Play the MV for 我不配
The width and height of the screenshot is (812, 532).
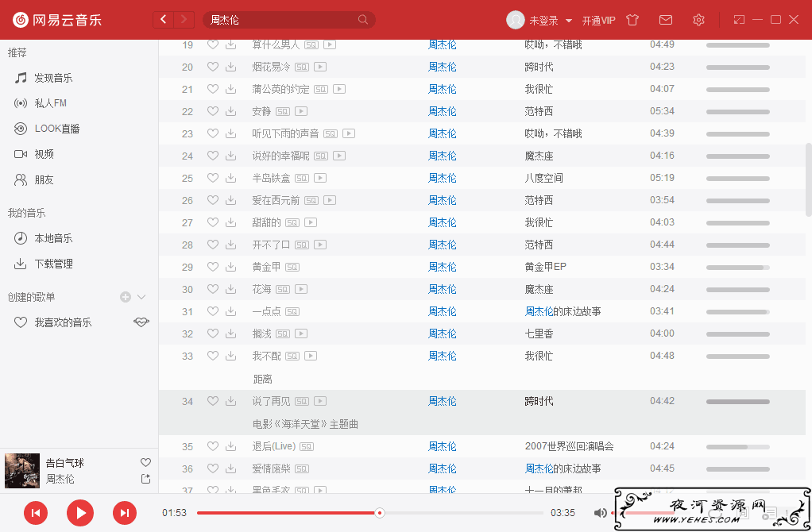click(311, 356)
